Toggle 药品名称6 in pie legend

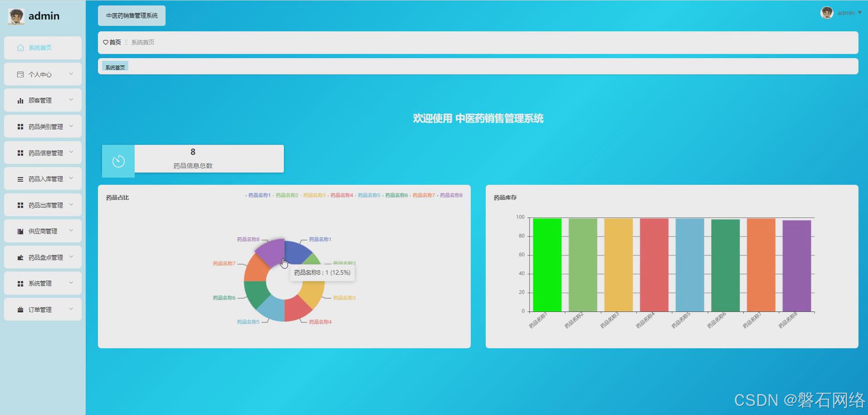[395, 195]
